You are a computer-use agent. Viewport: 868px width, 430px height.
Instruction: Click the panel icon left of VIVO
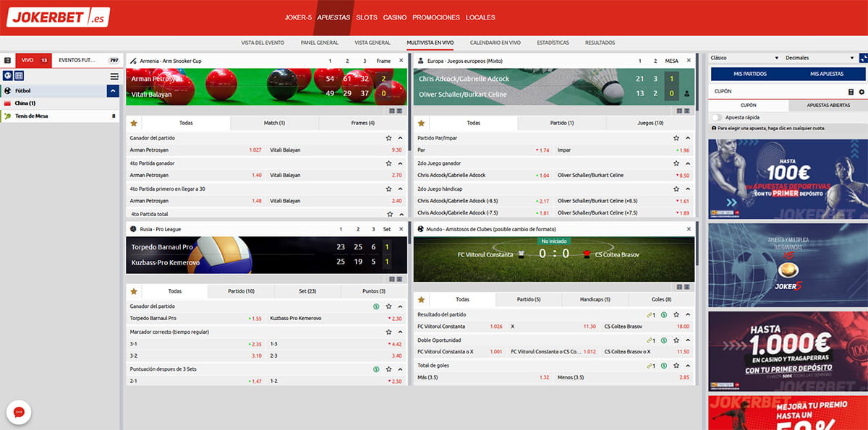pos(7,61)
